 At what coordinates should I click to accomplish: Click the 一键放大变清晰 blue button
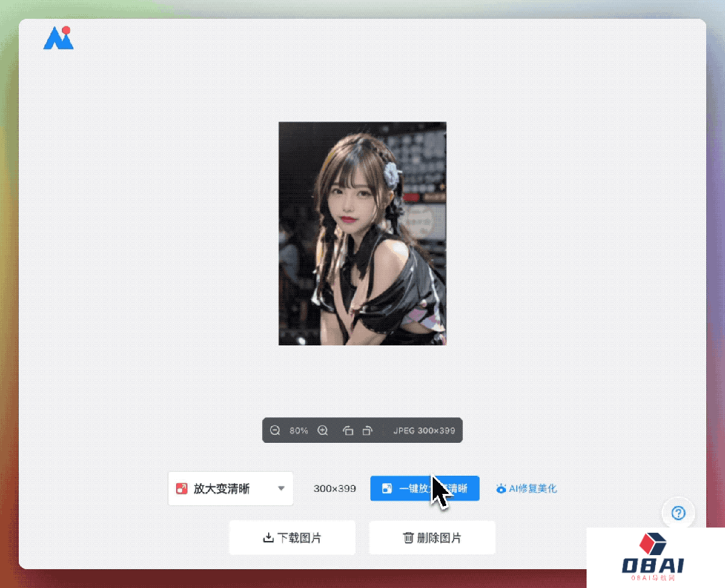(424, 489)
